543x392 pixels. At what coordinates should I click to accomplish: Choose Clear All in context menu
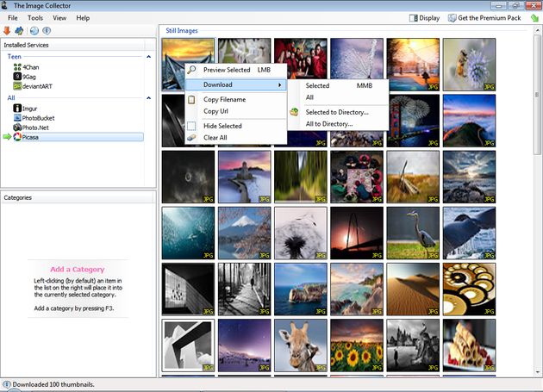pyautogui.click(x=236, y=138)
